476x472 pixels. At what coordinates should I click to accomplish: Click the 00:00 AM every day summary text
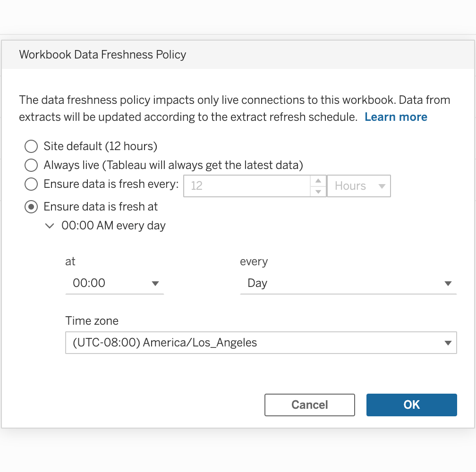click(x=113, y=226)
